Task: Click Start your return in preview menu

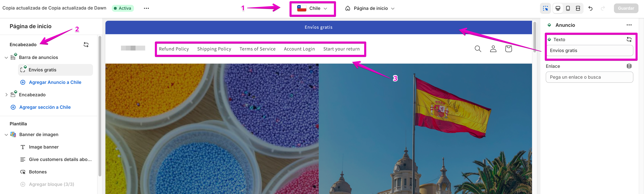Action: pyautogui.click(x=341, y=49)
